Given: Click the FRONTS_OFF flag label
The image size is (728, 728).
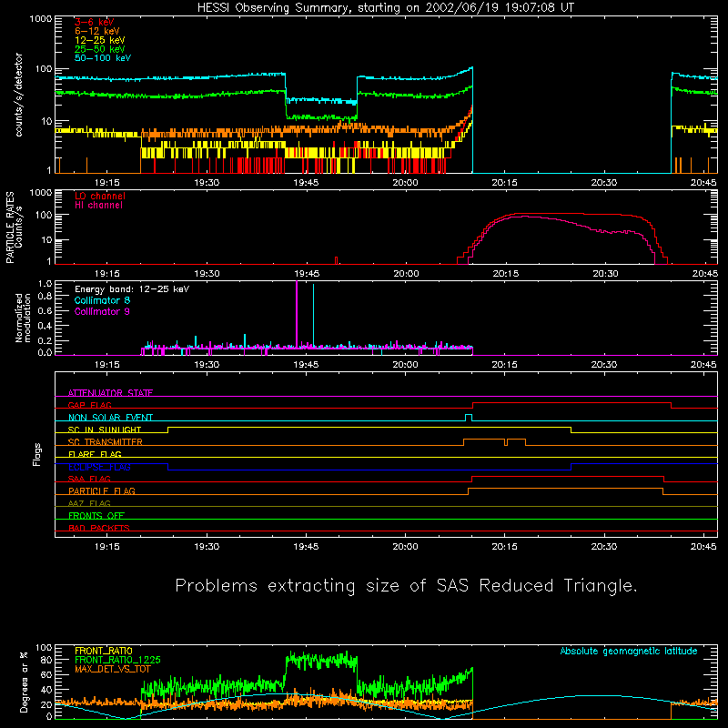Looking at the screenshot, I should (x=96, y=515).
